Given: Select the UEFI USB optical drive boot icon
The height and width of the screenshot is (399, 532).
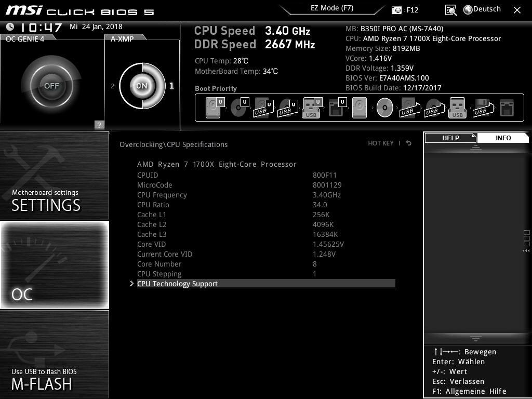Looking at the screenshot, I should pos(288,108).
